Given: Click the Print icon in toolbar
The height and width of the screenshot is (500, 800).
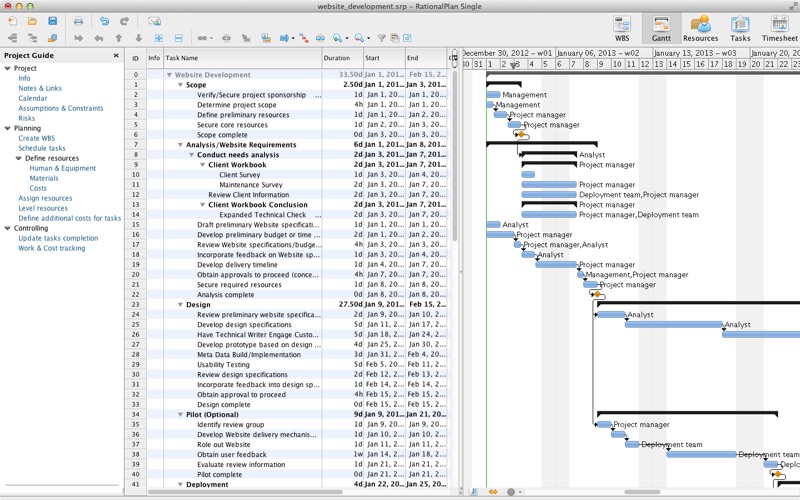Looking at the screenshot, I should coord(79,21).
